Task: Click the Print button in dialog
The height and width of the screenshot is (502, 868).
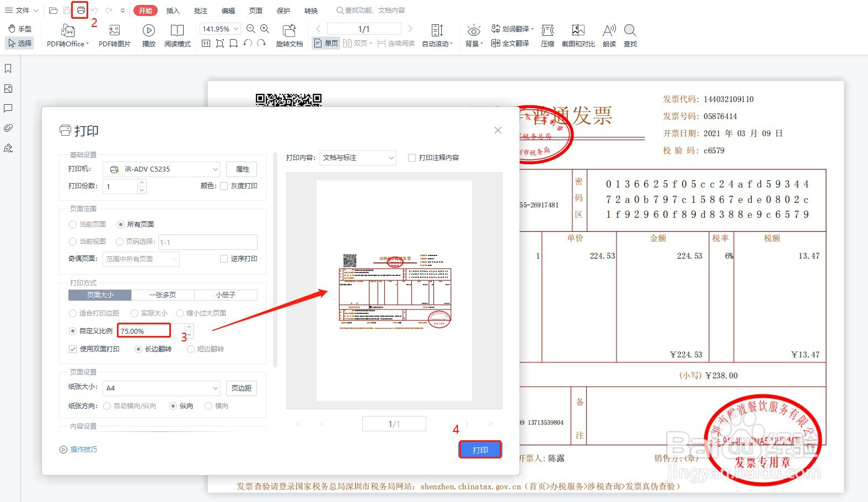Action: 480,450
